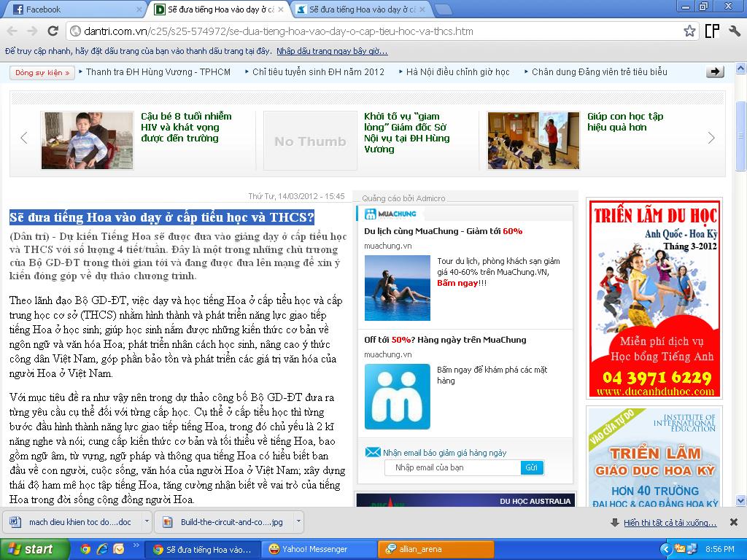747x560 pixels.
Task: Click 'Hiển thị tất cả tải xuống...' link
Action: point(670,522)
